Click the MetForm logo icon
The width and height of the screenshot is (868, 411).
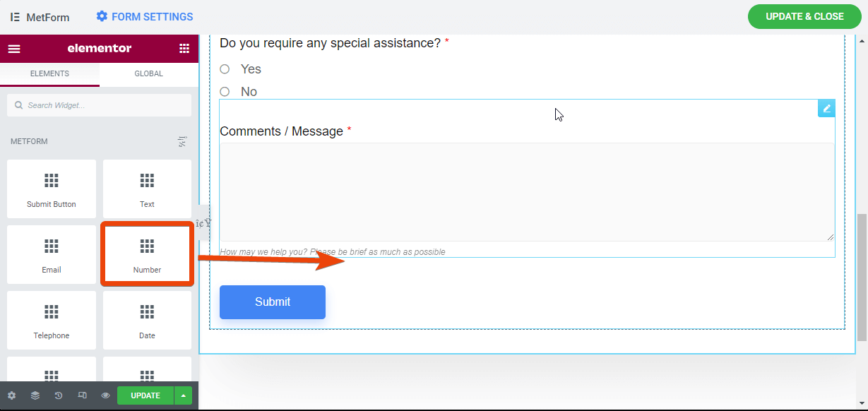pyautogui.click(x=15, y=17)
